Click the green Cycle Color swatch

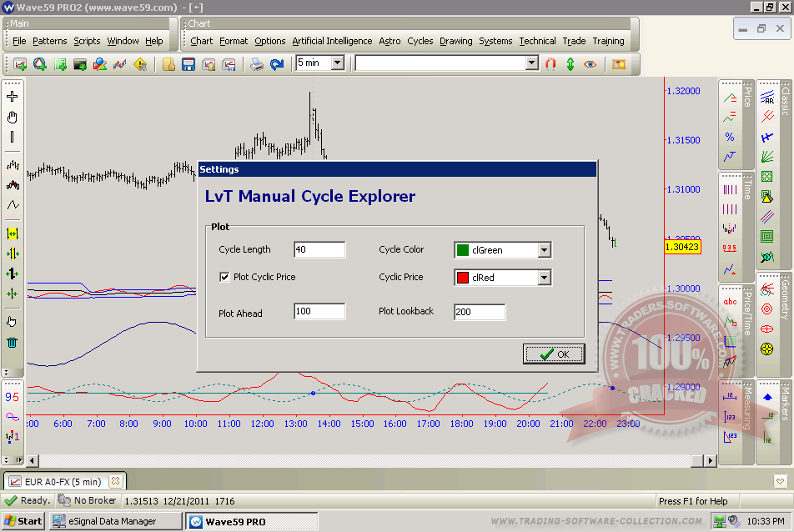(x=462, y=250)
